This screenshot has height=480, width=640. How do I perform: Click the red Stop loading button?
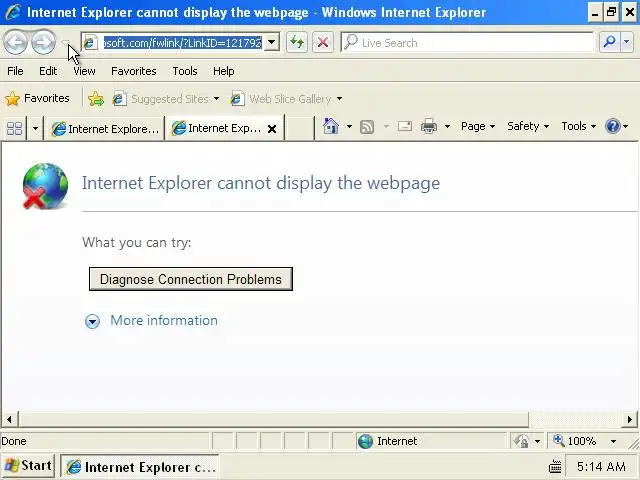[x=322, y=42]
